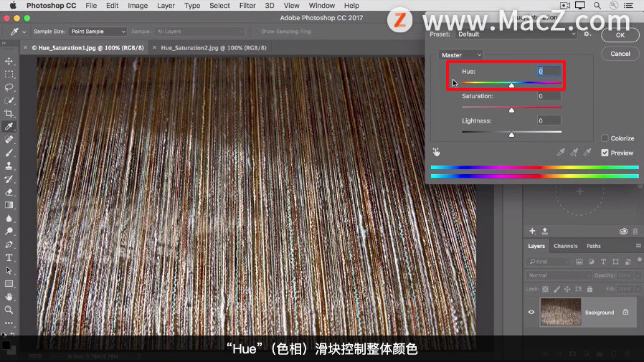
Task: Open the Window menu
Action: pos(321,5)
